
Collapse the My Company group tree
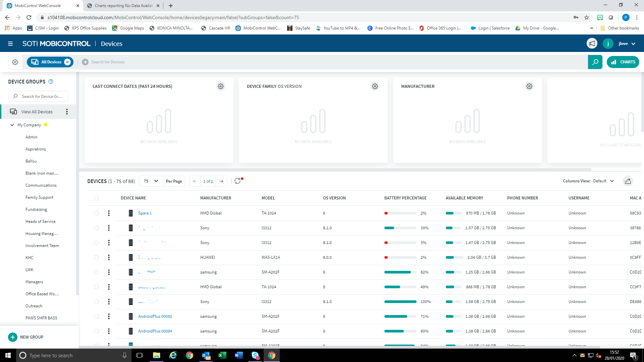click(12, 125)
